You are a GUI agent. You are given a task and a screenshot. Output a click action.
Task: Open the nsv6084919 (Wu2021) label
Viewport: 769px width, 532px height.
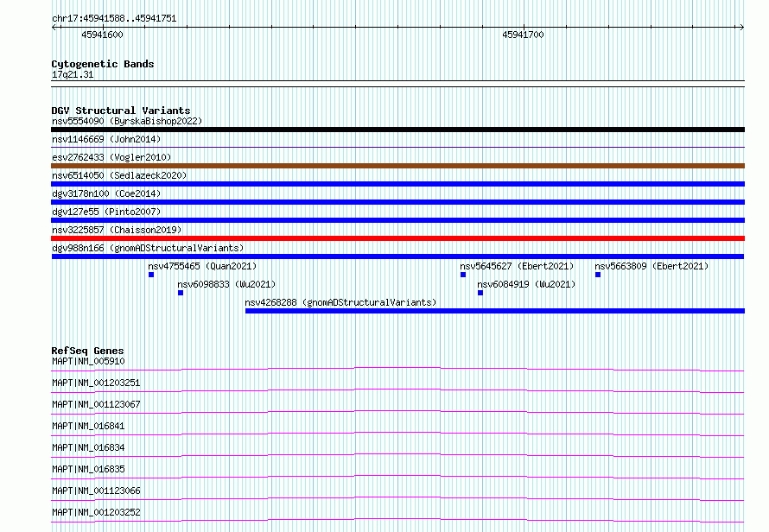click(526, 284)
